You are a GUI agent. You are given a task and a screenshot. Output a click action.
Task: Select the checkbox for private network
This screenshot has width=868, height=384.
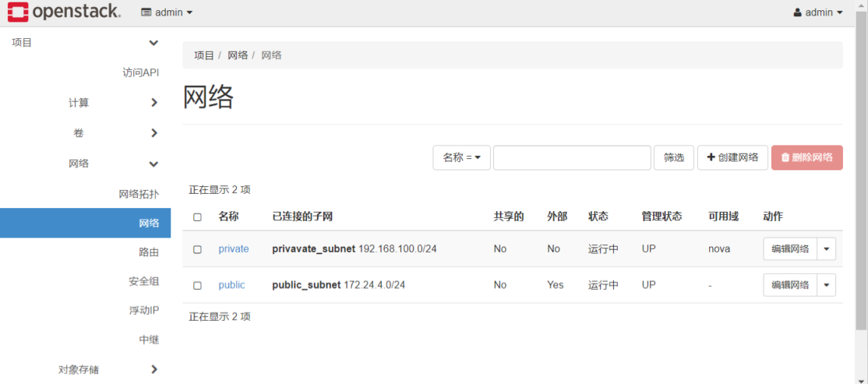[x=197, y=249]
